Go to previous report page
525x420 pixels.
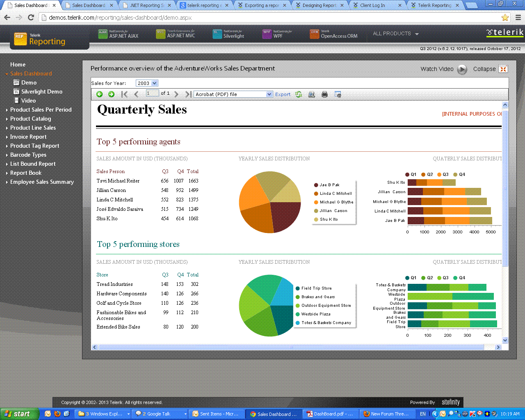pyautogui.click(x=137, y=94)
